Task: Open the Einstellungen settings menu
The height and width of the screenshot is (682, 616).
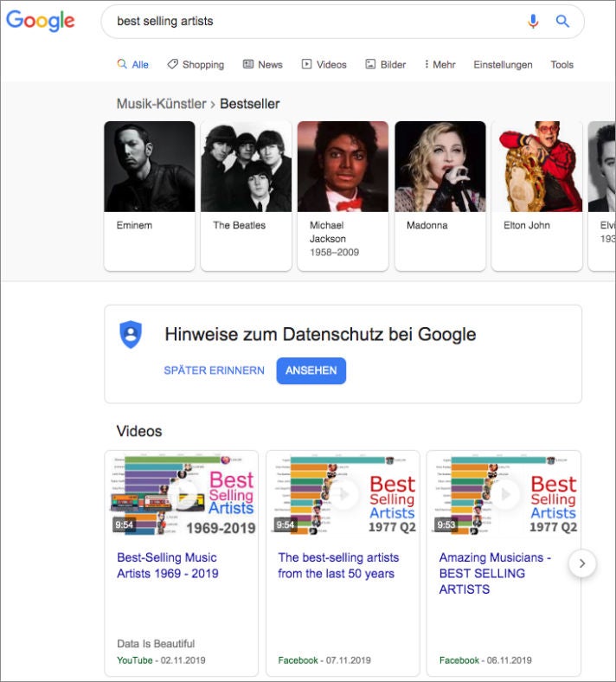Action: click(x=503, y=65)
